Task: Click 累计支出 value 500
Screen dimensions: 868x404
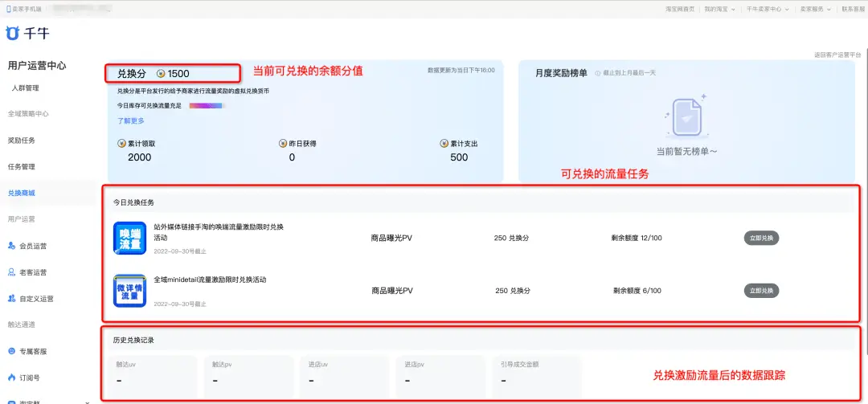Action: (x=459, y=157)
